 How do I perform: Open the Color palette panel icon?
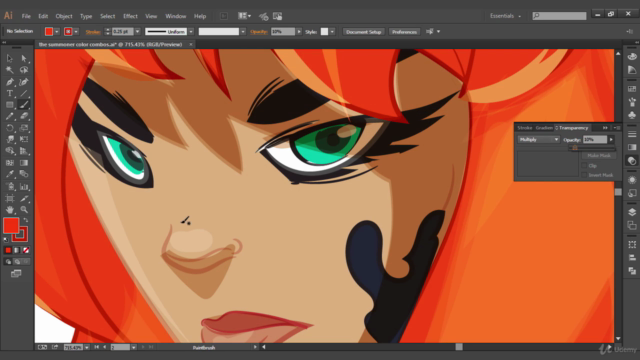pos(632,57)
